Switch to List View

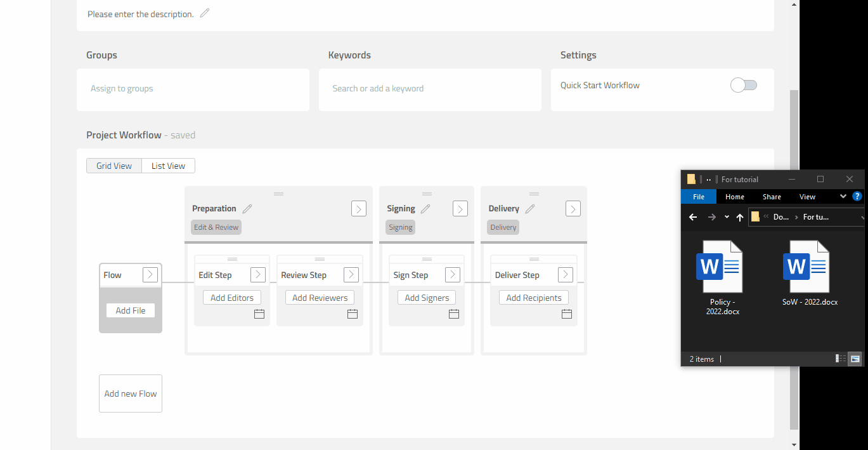167,165
